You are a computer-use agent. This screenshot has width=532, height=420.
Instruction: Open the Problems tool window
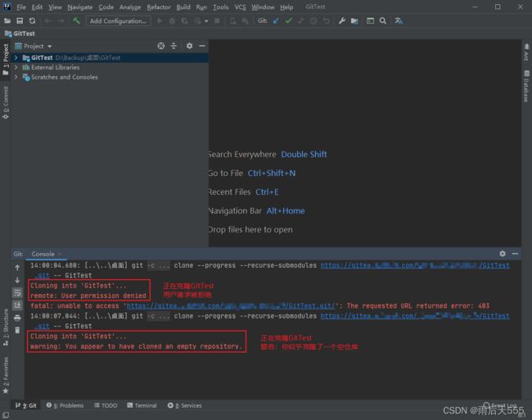[65, 405]
